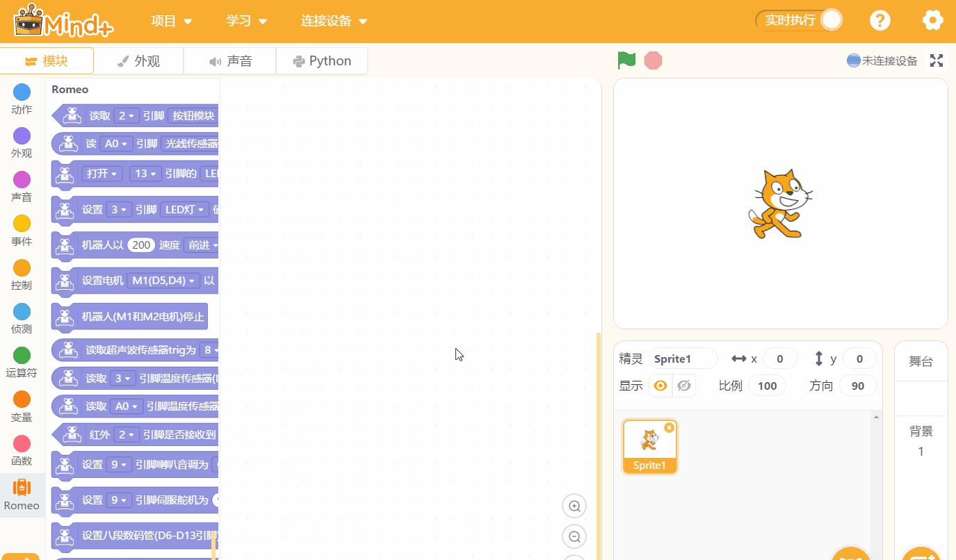Open A0 pin dropdown on 光线传感器 block

(116, 144)
